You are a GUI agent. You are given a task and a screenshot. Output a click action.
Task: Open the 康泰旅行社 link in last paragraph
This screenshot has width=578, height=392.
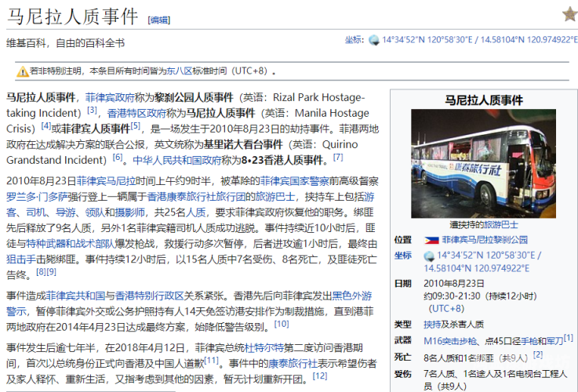(x=293, y=364)
